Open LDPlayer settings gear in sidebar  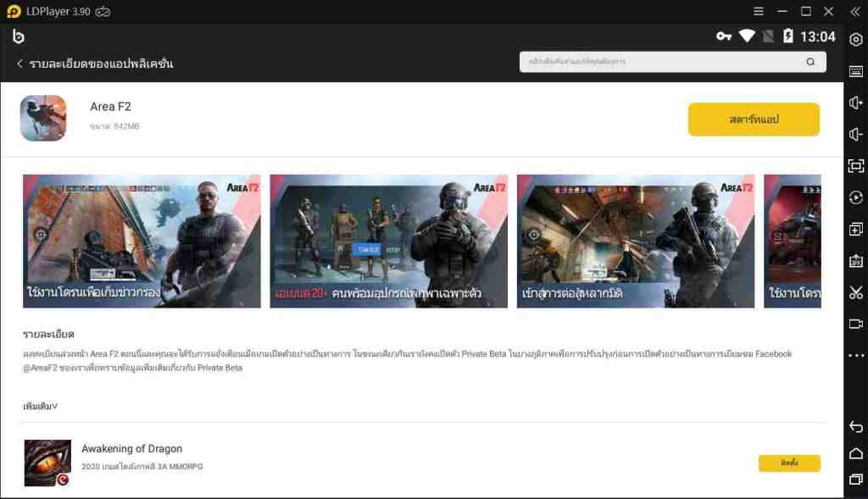856,40
